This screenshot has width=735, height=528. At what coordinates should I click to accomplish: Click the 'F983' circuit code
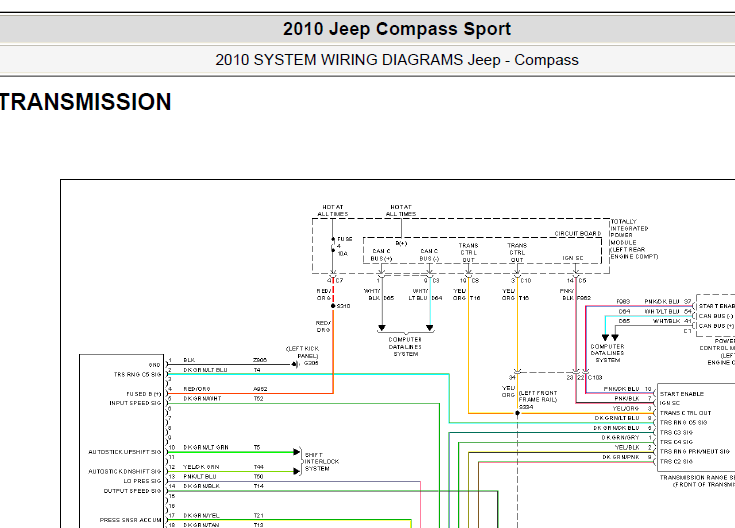tap(623, 302)
